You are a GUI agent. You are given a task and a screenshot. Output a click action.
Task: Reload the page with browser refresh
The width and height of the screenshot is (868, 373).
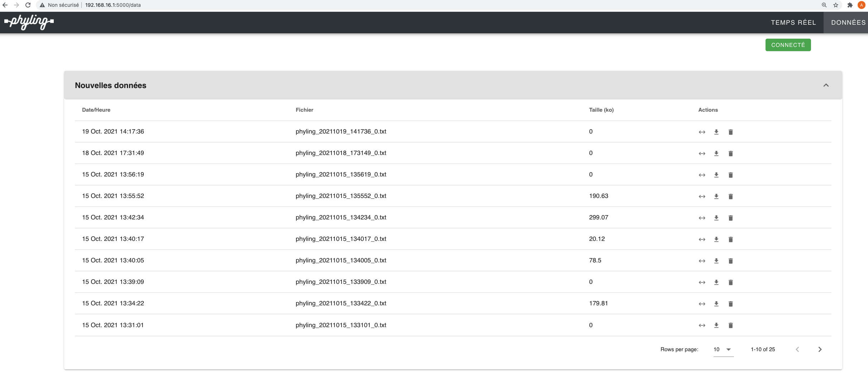point(28,5)
